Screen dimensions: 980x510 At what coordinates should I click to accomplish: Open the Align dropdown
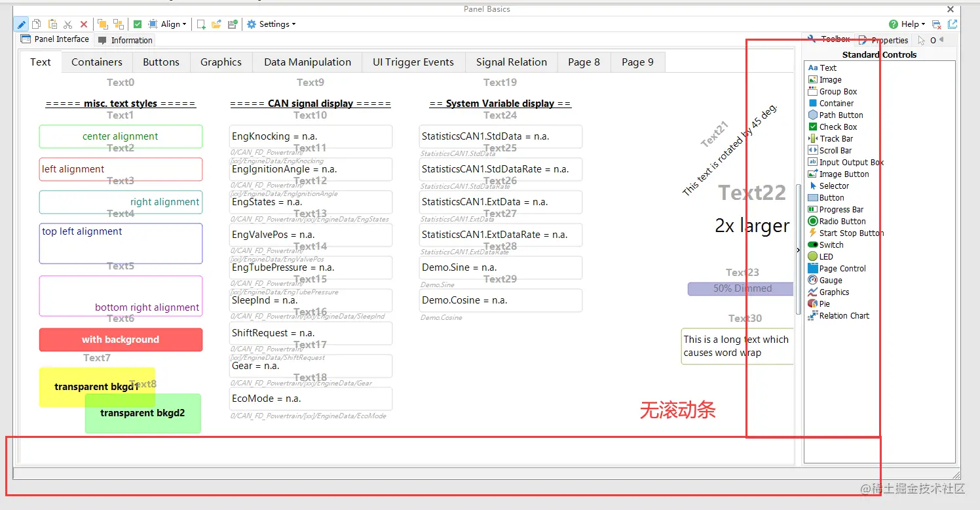click(168, 24)
